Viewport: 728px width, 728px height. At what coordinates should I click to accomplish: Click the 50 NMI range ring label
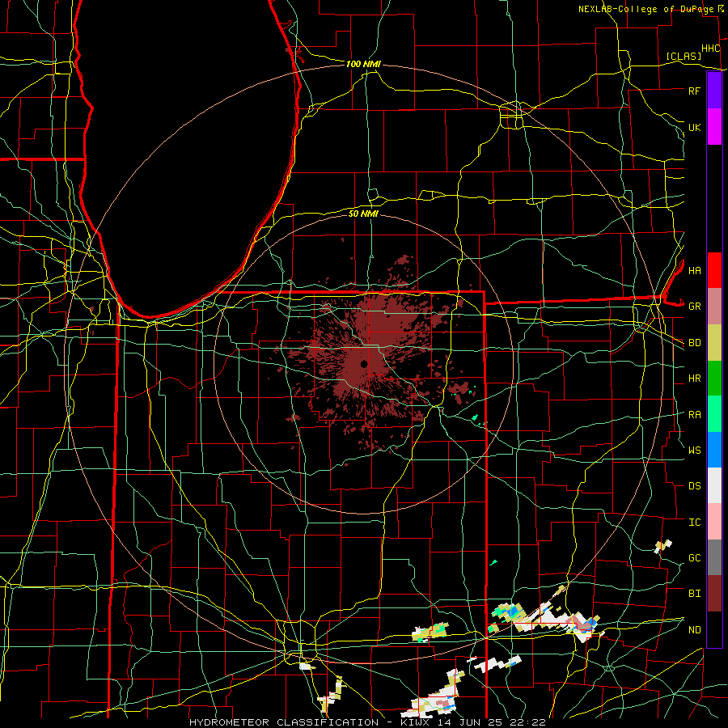(x=363, y=214)
